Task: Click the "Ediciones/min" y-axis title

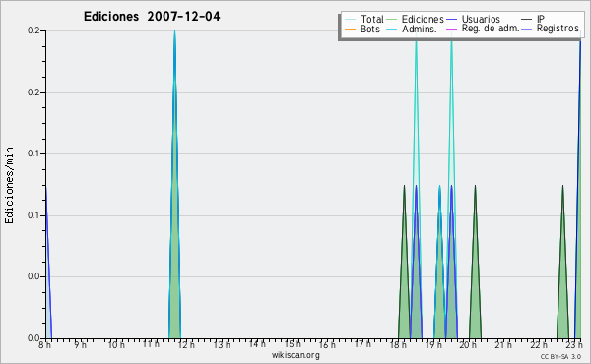Action: tap(9, 185)
